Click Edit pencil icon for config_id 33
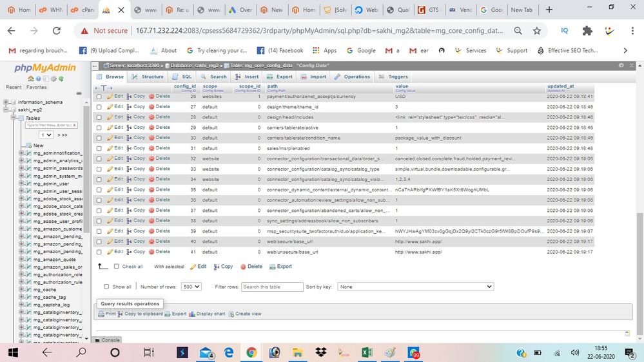This screenshot has height=362, width=644. pos(110,169)
